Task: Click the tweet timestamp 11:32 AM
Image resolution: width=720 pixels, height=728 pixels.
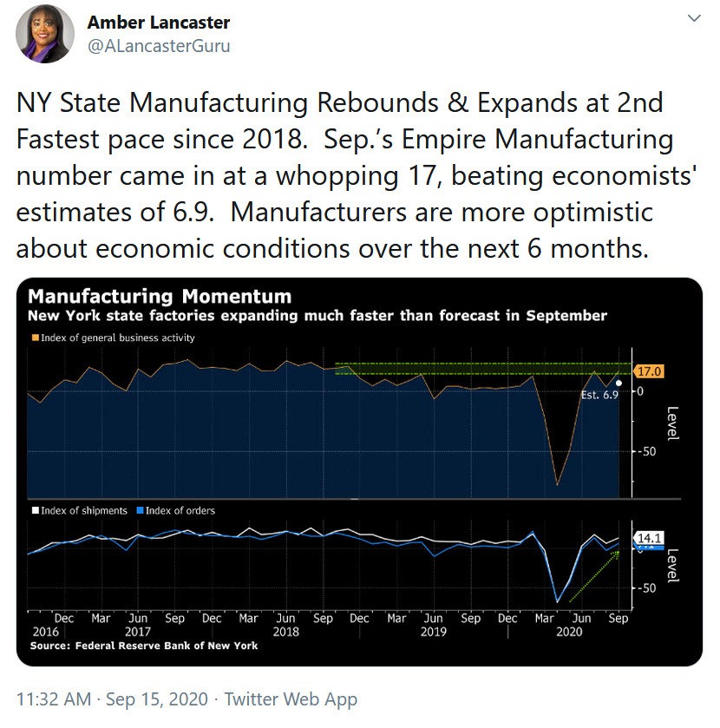Action: [54, 698]
